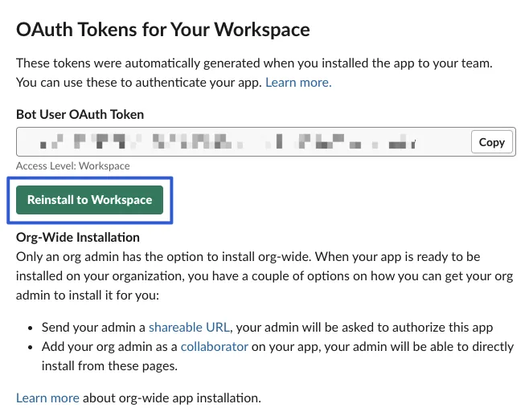Click the 'Send your admin a' bullet text

tap(93, 327)
